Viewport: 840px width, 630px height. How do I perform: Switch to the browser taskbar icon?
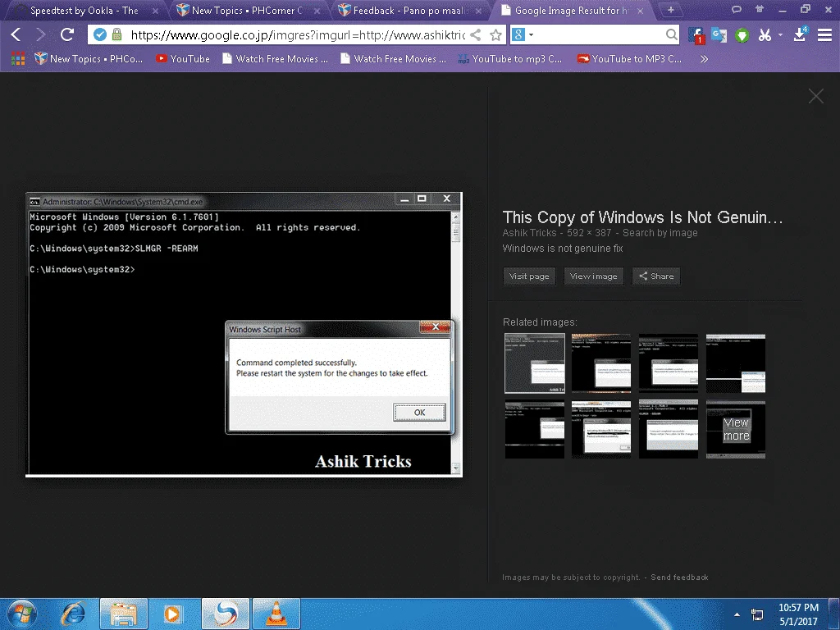click(x=226, y=614)
